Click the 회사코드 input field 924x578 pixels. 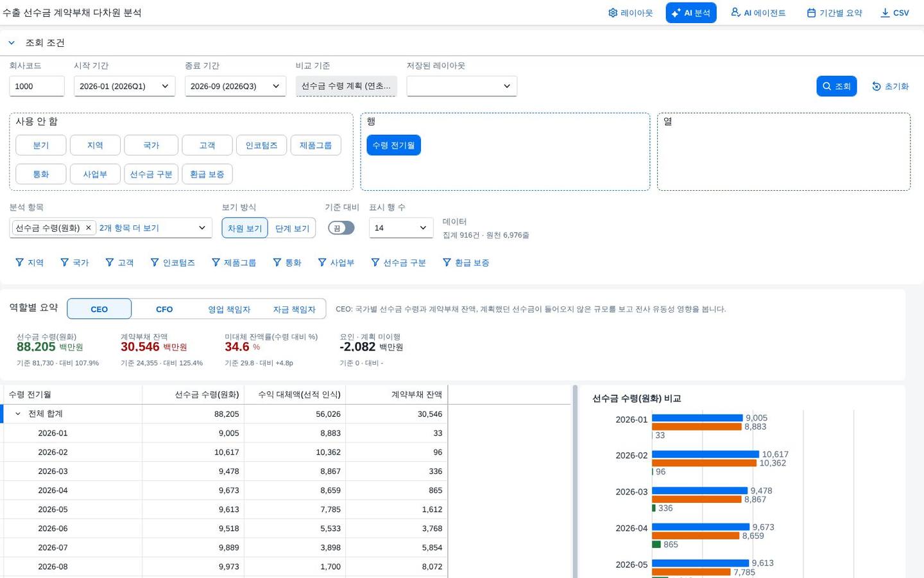coord(37,86)
